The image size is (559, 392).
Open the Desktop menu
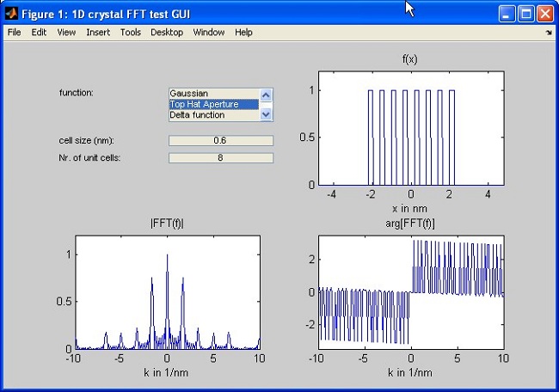point(167,33)
